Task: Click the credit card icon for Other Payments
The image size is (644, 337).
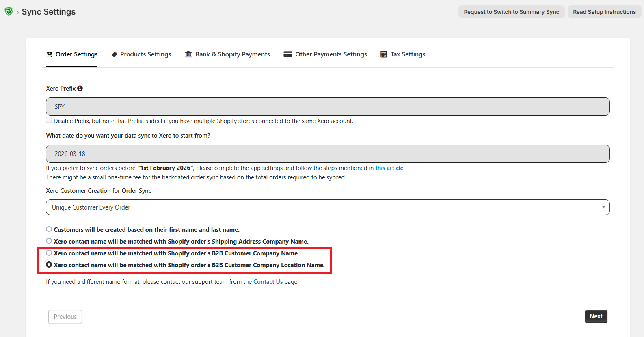Action: pyautogui.click(x=287, y=54)
